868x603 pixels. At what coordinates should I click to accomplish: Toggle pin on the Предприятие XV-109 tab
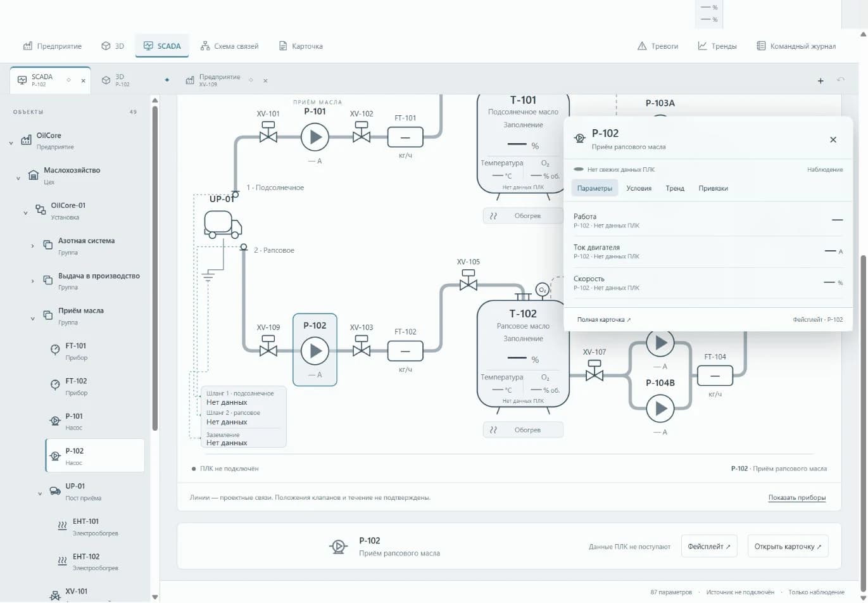point(251,80)
